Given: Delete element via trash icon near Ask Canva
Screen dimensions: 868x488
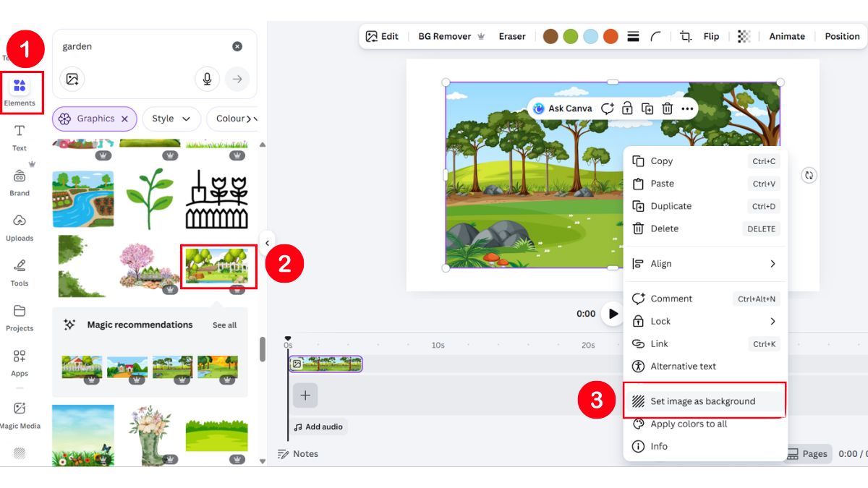Looking at the screenshot, I should click(x=666, y=108).
